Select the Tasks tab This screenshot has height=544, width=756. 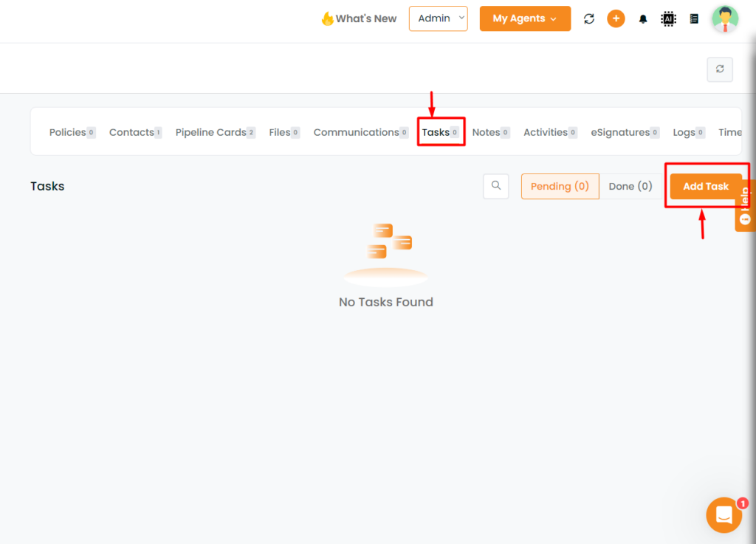pos(440,133)
